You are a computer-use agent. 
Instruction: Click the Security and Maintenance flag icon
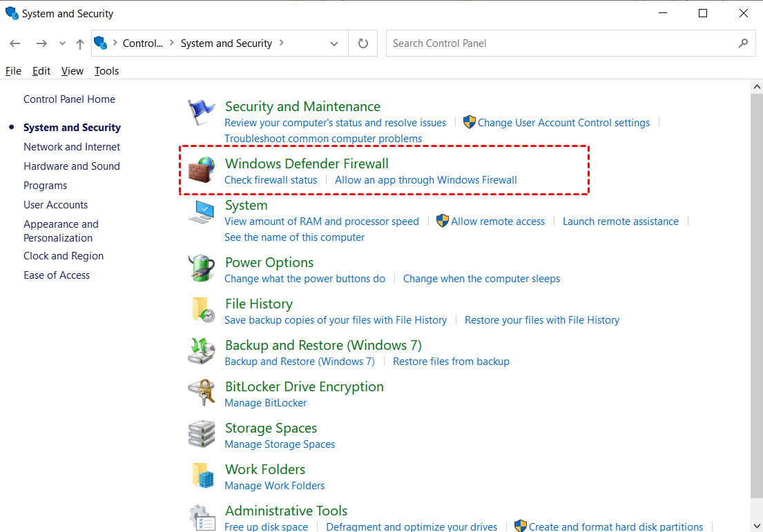click(202, 112)
